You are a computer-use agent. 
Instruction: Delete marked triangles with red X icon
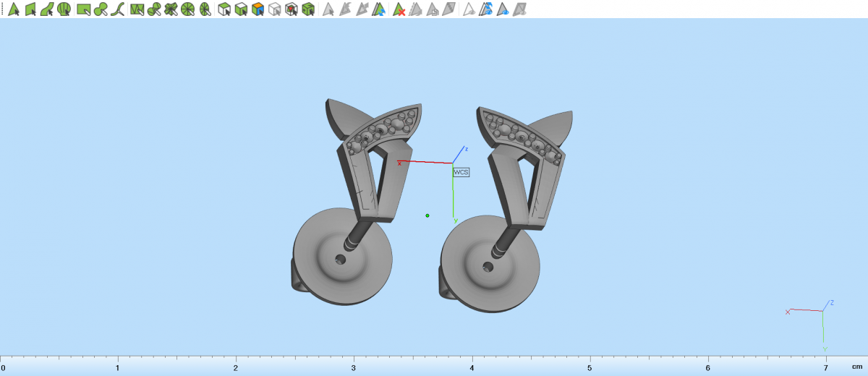tap(399, 9)
